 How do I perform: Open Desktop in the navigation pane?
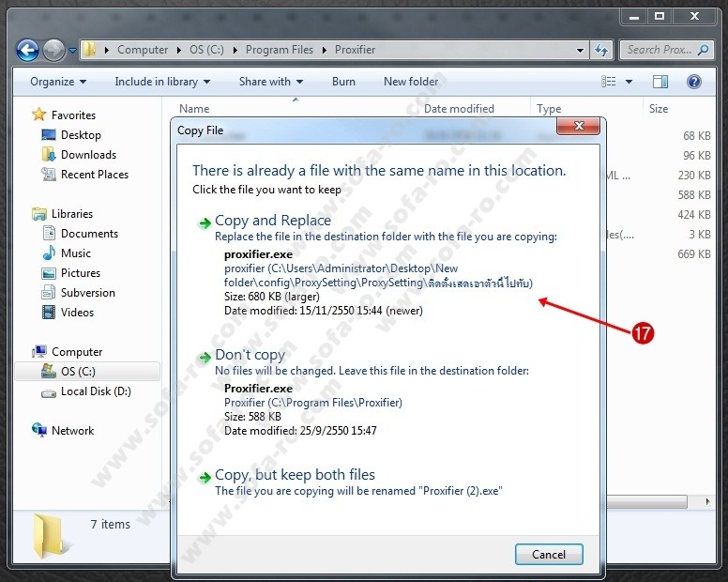pyautogui.click(x=81, y=135)
